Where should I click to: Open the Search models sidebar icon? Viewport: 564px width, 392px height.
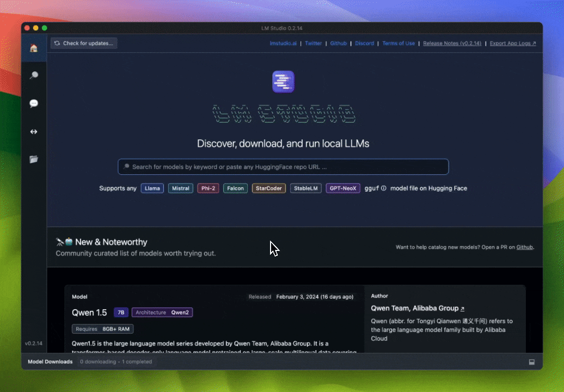34,76
